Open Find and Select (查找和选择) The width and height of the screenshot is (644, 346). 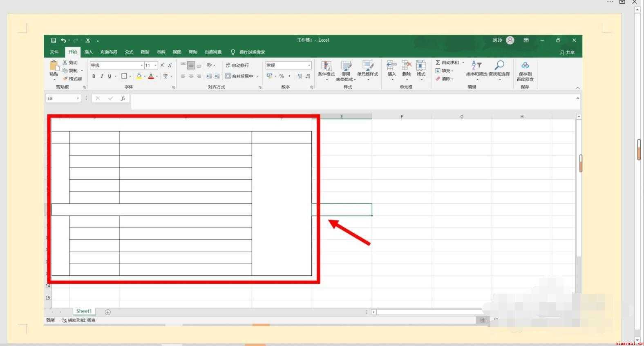[499, 70]
